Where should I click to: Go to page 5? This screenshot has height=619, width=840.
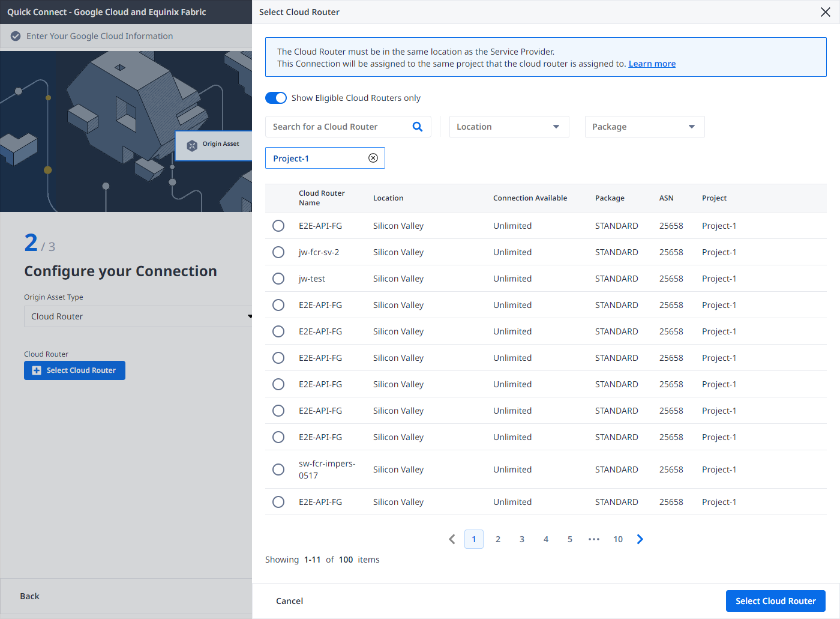point(570,539)
